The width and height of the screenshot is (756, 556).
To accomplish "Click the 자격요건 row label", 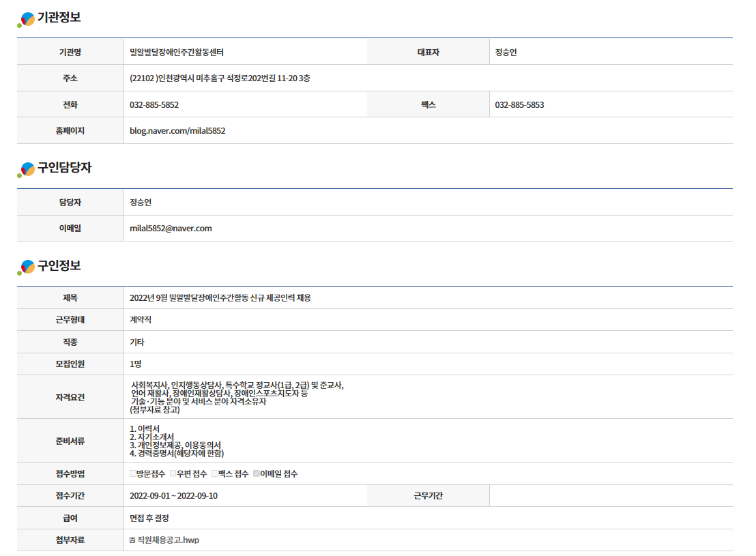I will [70, 397].
